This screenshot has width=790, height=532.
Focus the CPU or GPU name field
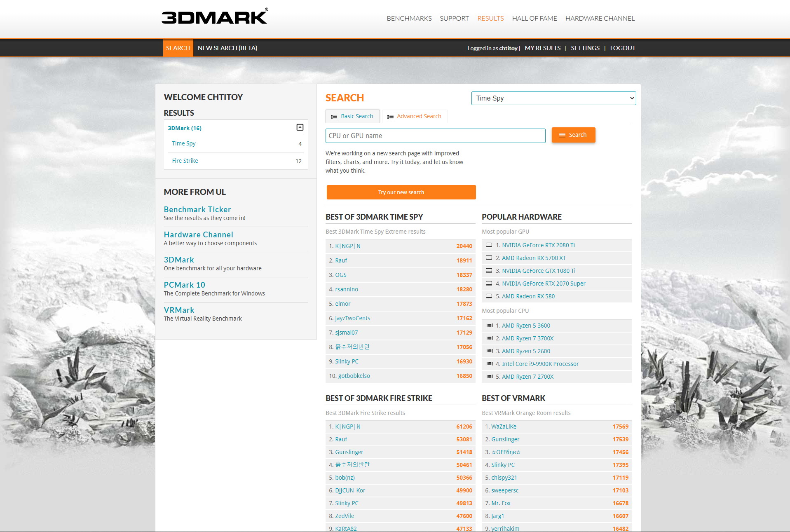click(435, 136)
